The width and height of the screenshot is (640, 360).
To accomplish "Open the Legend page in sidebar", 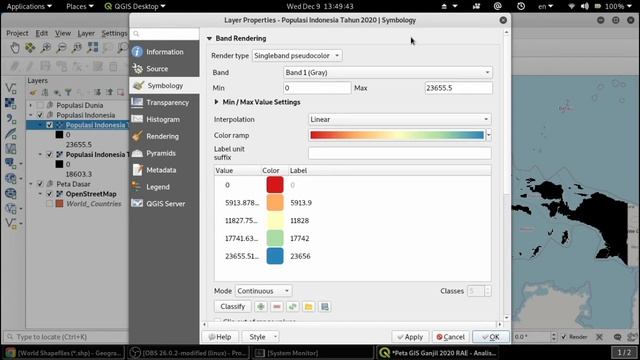I will point(164,187).
